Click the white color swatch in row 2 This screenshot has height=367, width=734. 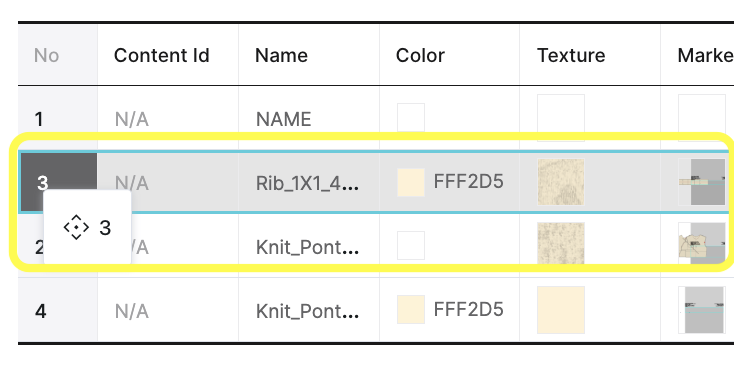coord(411,245)
